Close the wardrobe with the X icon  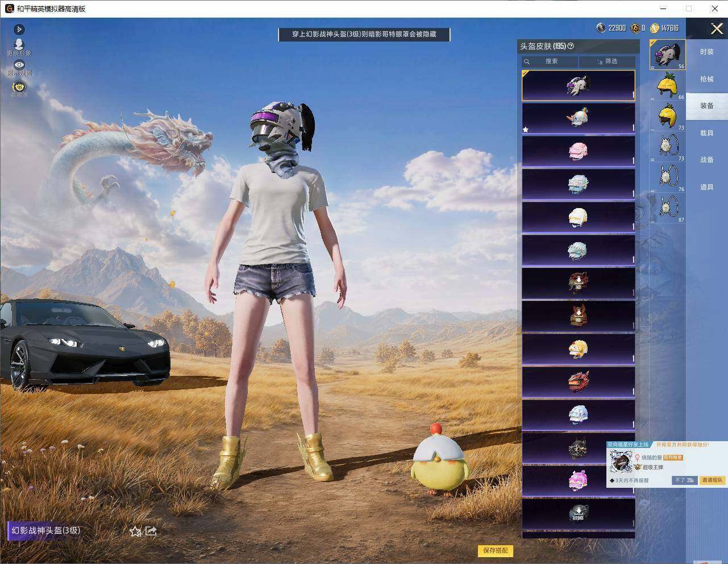pyautogui.click(x=717, y=28)
